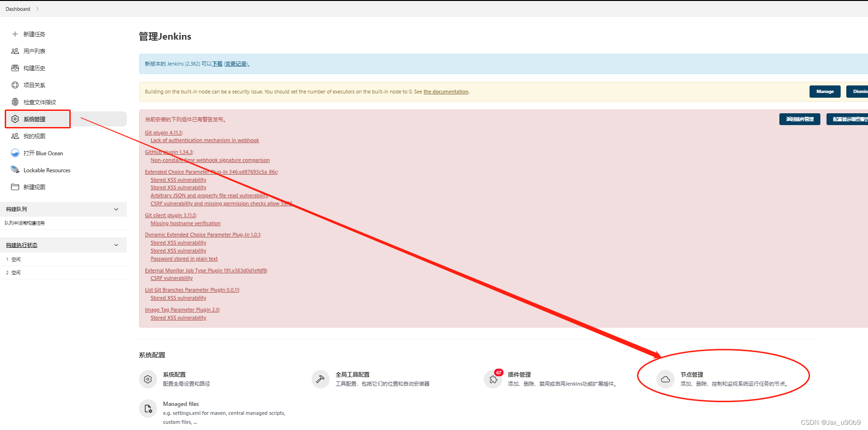Click the folder icon for 新建视图

15,187
